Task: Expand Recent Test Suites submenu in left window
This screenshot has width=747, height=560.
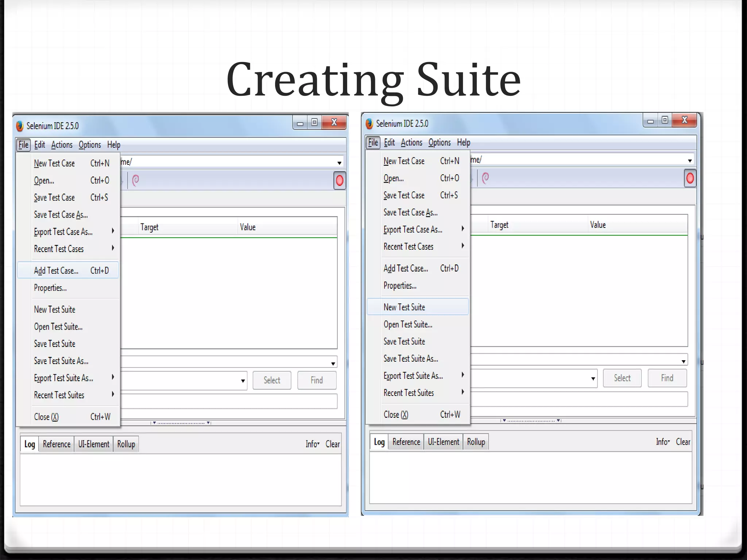Action: point(68,395)
